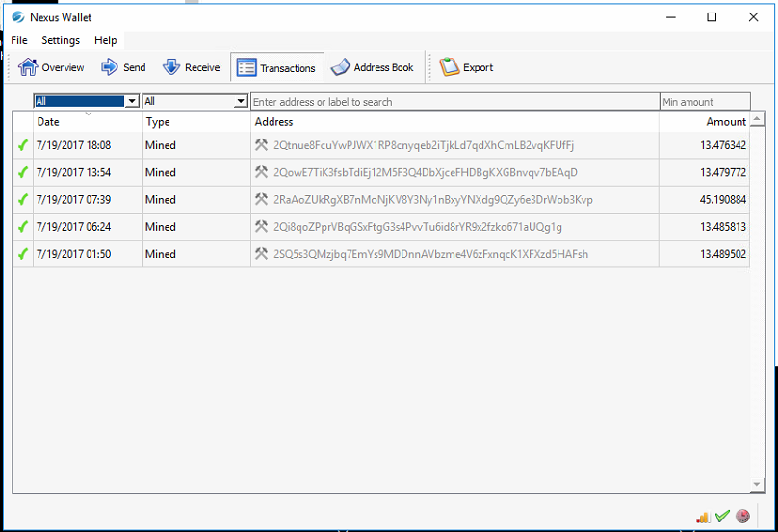Click the scrollbar down arrow
This screenshot has width=778, height=532.
point(757,485)
